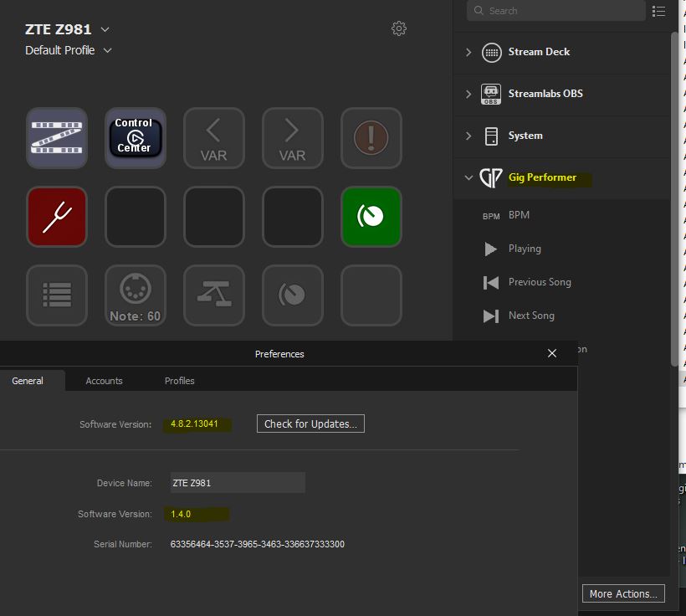The height and width of the screenshot is (616, 686).
Task: Click the actions Search field
Action: coord(556,11)
